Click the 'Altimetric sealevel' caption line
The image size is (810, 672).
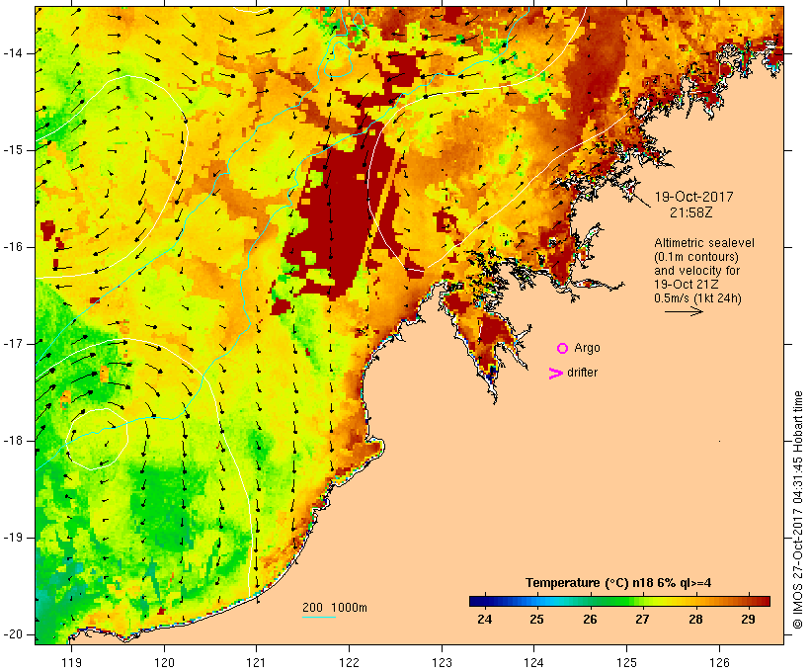tap(704, 243)
